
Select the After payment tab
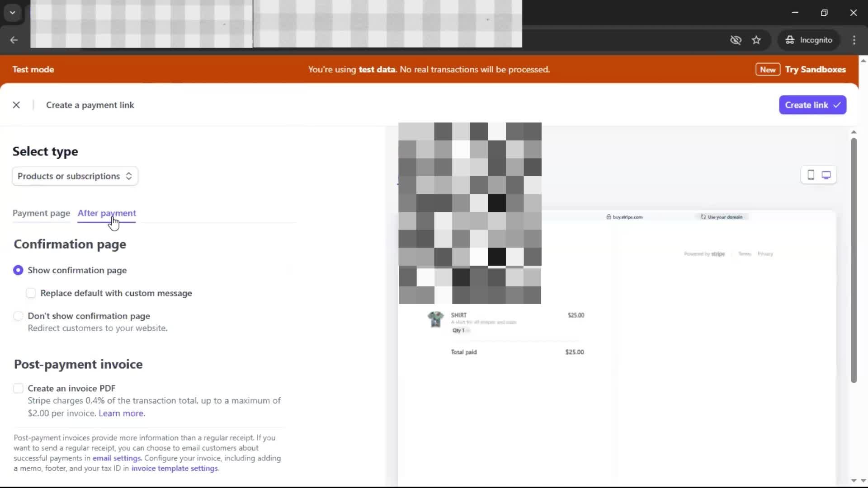tap(107, 213)
